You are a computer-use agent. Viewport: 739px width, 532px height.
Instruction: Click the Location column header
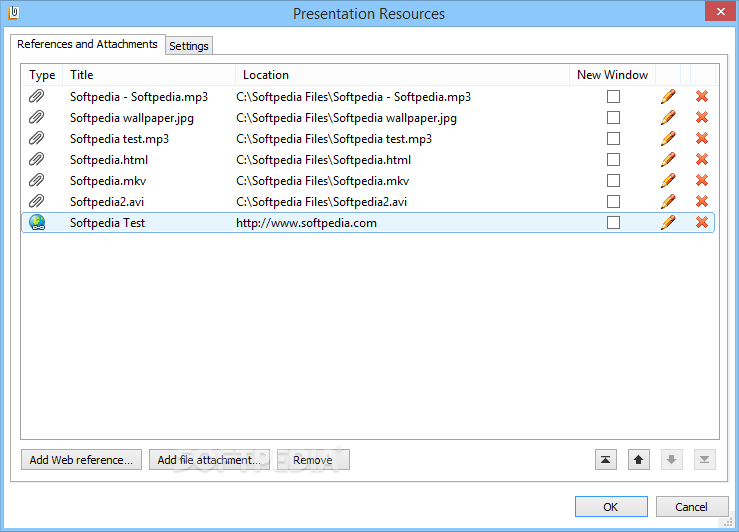pos(402,75)
